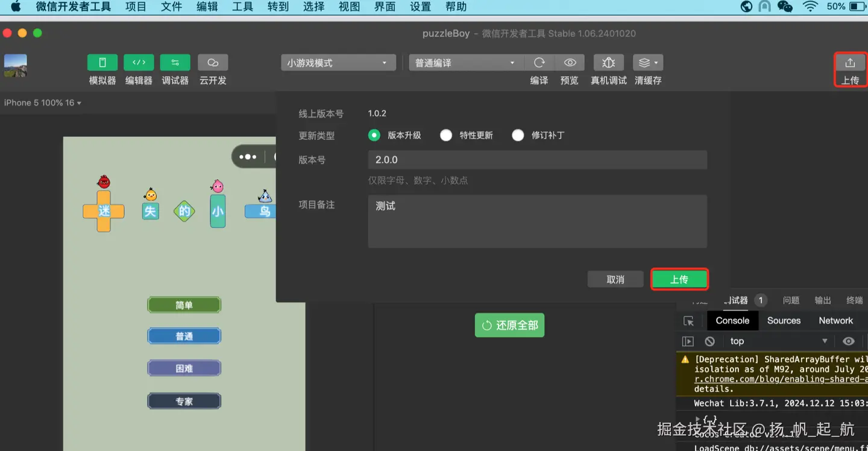Click WeChat icon in menu bar
This screenshot has width=868, height=451.
pyautogui.click(x=785, y=7)
